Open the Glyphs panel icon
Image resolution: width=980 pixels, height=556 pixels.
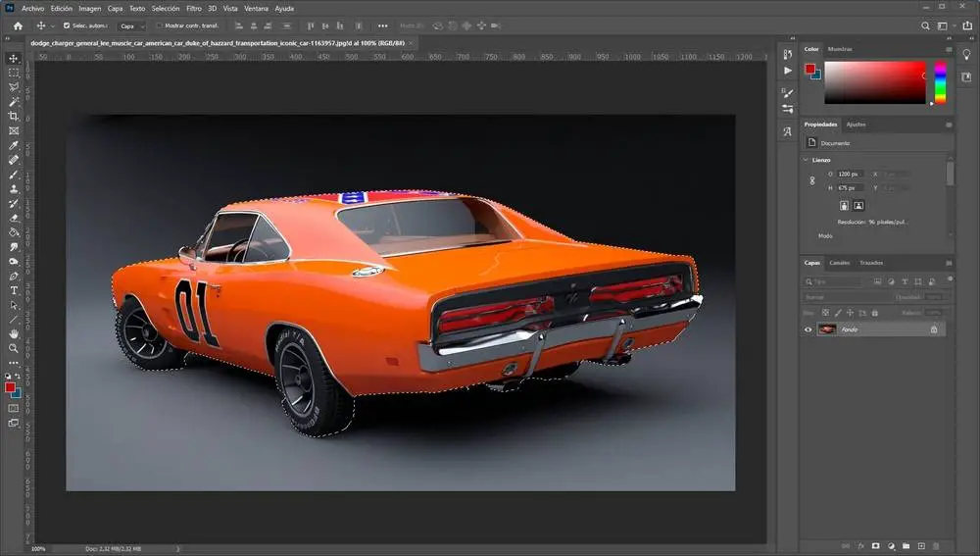pos(788,132)
